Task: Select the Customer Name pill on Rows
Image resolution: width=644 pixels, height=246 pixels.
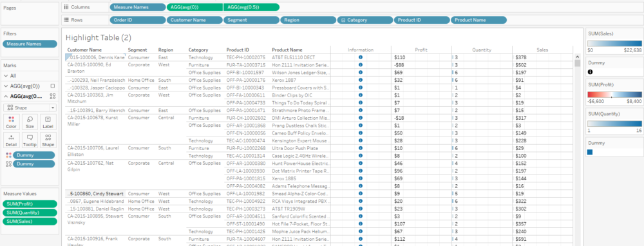Action: [194, 20]
